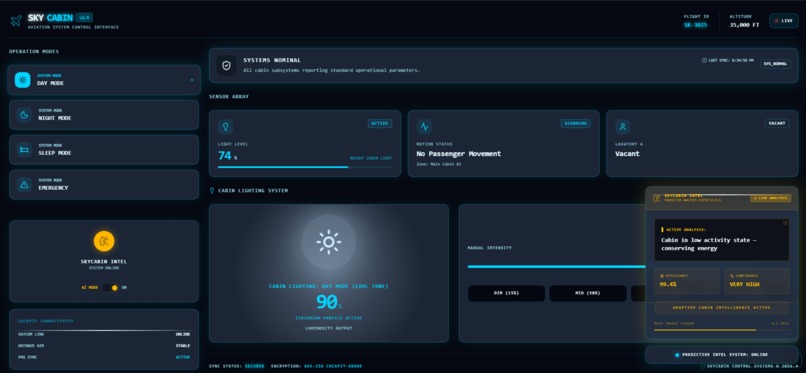This screenshot has height=373, width=806.
Task: Click 'Zone: Main Cabin A1' text
Action: [438, 164]
